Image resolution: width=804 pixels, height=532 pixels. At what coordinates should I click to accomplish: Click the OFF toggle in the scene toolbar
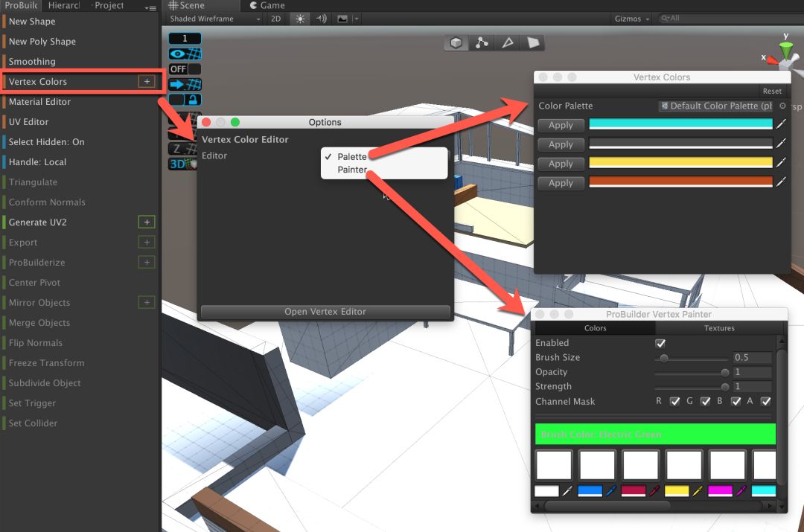177,68
